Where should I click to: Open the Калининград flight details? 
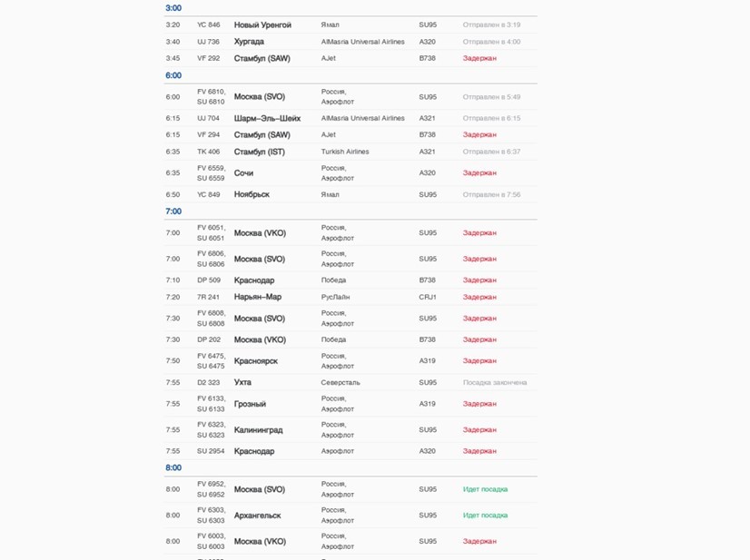258,429
